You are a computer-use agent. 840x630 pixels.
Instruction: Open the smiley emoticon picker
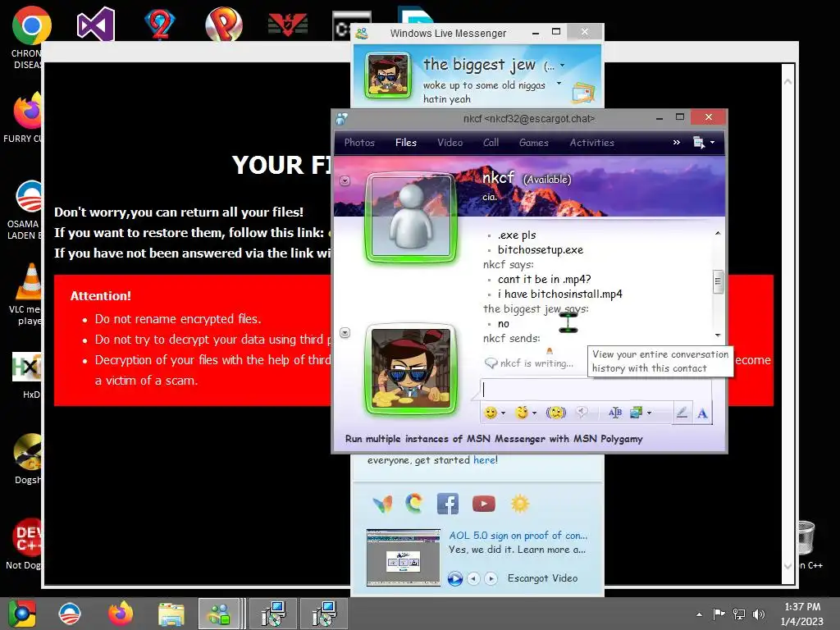[x=491, y=413]
